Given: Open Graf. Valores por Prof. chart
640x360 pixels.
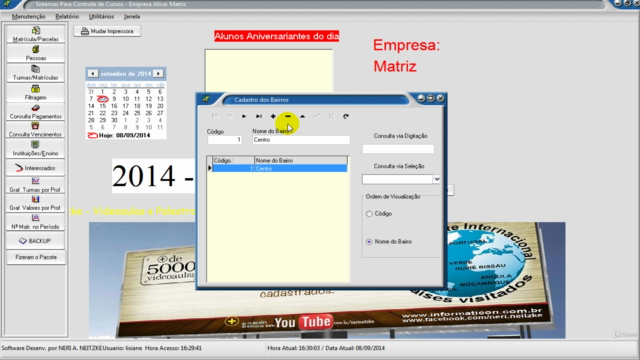Looking at the screenshot, I should click(x=36, y=203).
